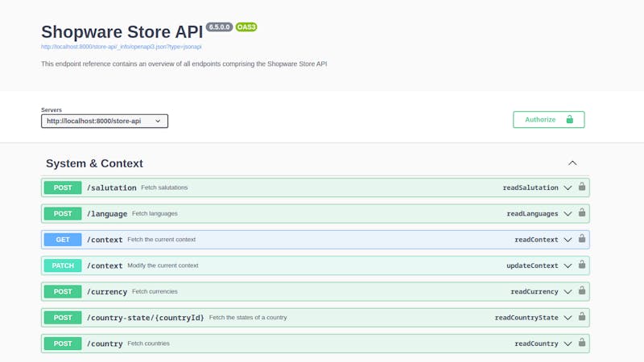Click the readContext operation ID
The image size is (644, 362).
pos(536,240)
